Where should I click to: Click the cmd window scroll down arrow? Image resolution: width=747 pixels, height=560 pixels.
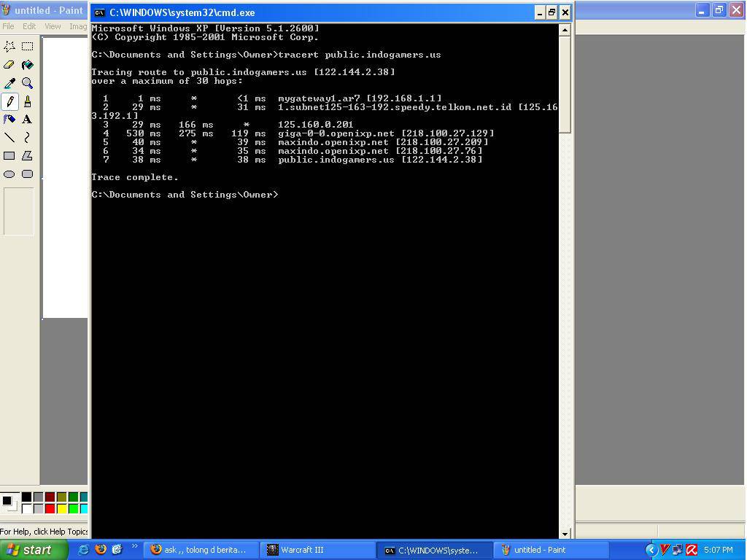coord(565,534)
